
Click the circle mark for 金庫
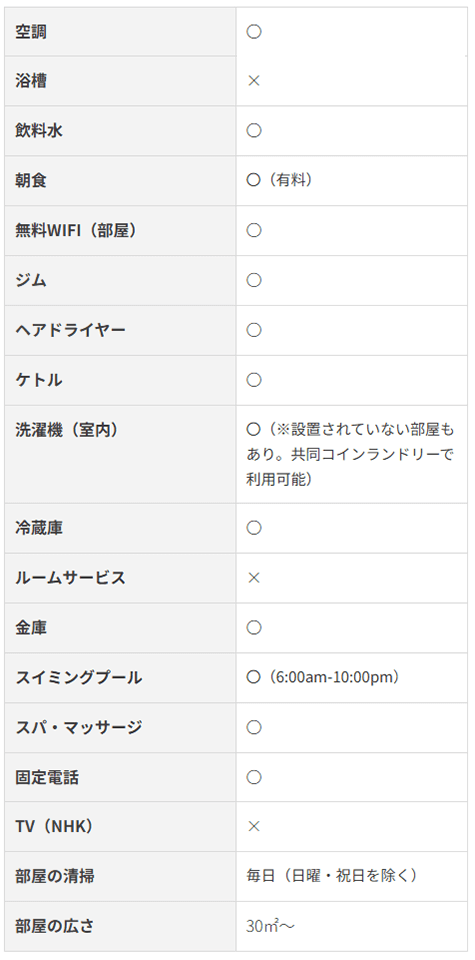click(254, 628)
